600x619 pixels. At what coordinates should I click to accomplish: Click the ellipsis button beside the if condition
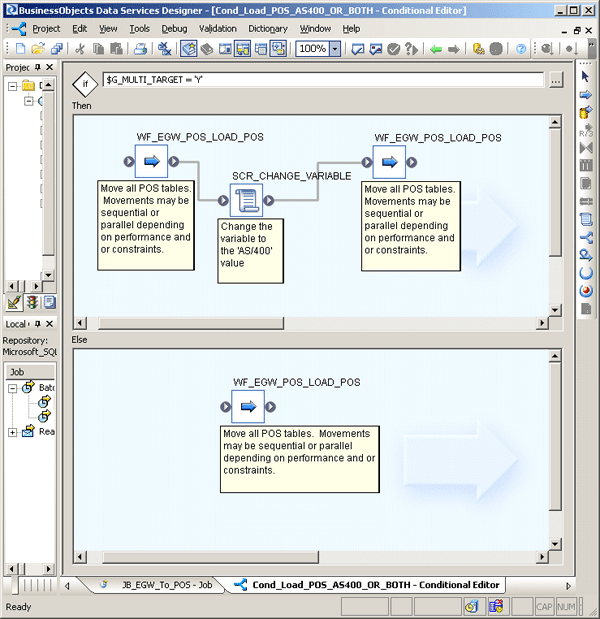coord(556,79)
